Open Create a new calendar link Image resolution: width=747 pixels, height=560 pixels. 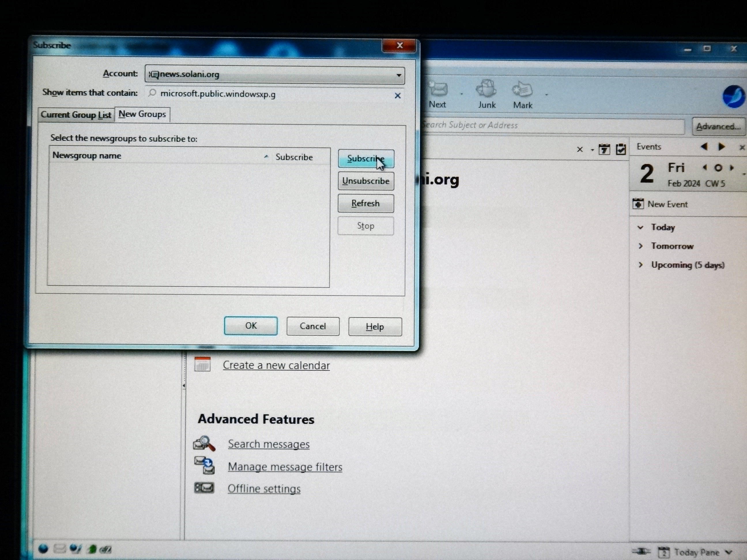(x=276, y=365)
